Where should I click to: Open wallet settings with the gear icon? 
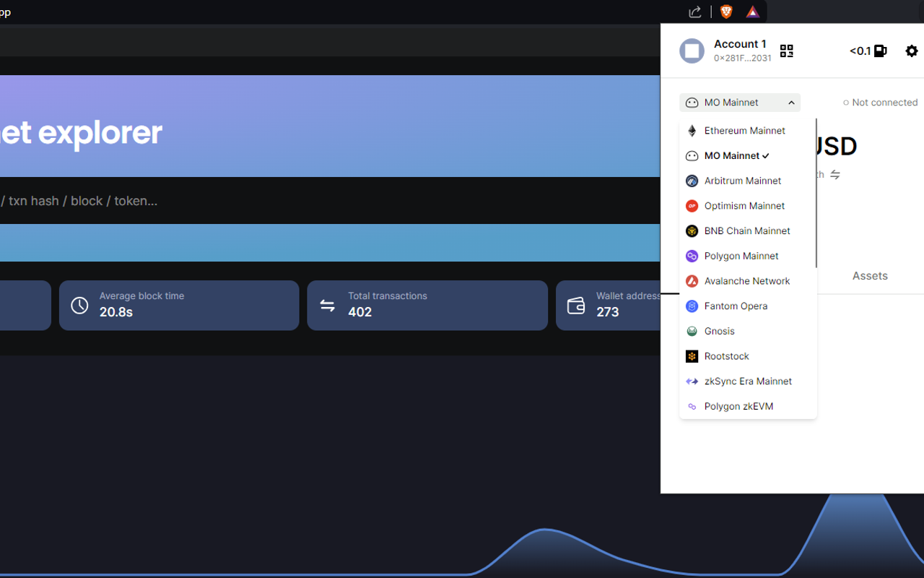[912, 51]
